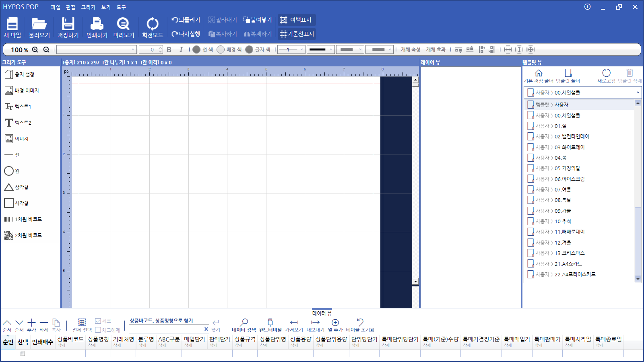
Task: Click the font size stepper field
Action: [x=151, y=49]
